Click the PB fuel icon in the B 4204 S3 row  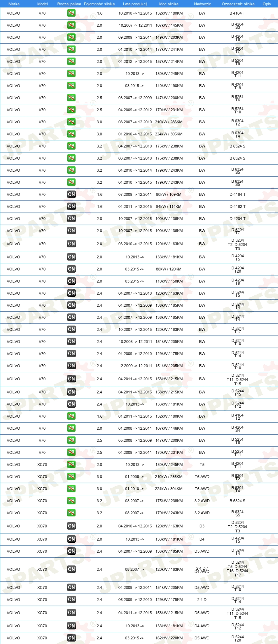(x=71, y=25)
